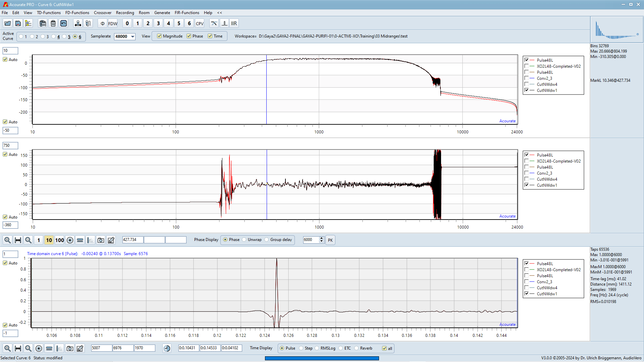Save the curve with the floppy disk icon
Image resolution: width=644 pixels, height=362 pixels.
point(18,23)
